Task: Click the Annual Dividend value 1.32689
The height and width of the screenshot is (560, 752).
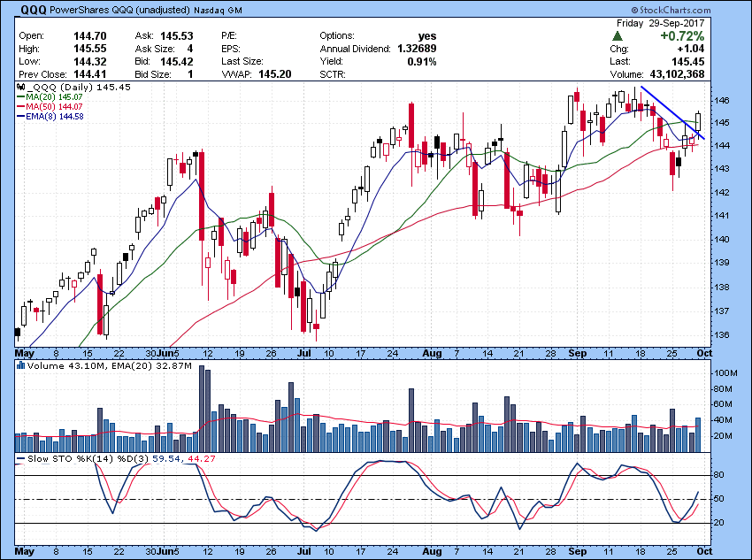Action: point(417,49)
